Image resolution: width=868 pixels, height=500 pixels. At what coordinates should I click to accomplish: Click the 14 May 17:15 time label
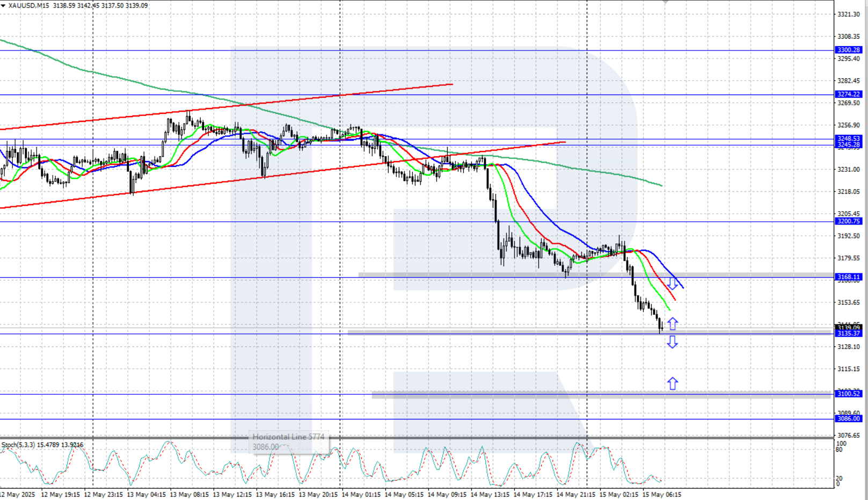tap(533, 494)
